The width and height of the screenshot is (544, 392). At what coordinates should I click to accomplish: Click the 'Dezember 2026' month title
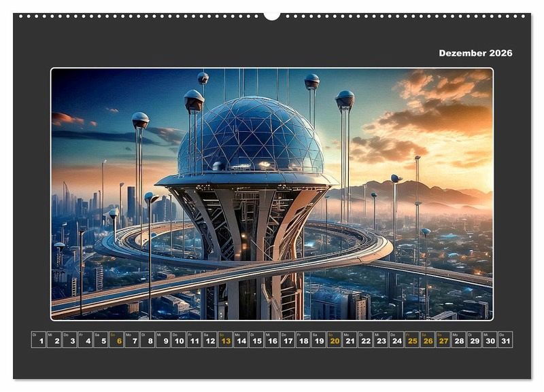tap(475, 53)
